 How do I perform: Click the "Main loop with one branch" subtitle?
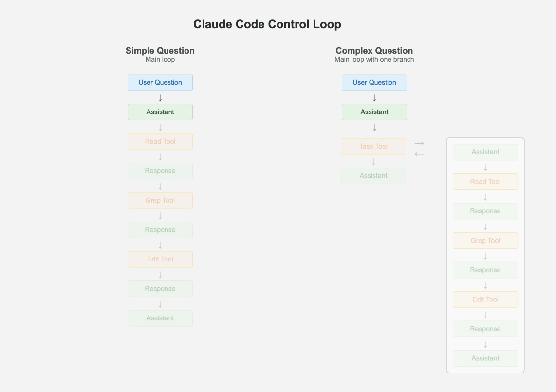coord(374,60)
